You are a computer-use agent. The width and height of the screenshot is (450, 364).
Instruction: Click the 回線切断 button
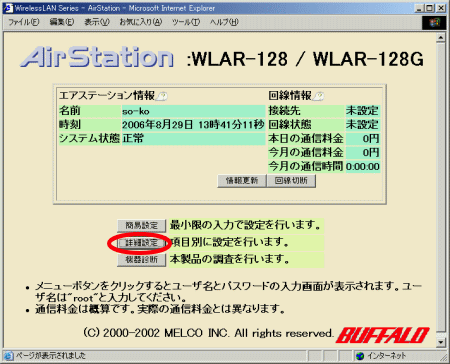pos(291,181)
